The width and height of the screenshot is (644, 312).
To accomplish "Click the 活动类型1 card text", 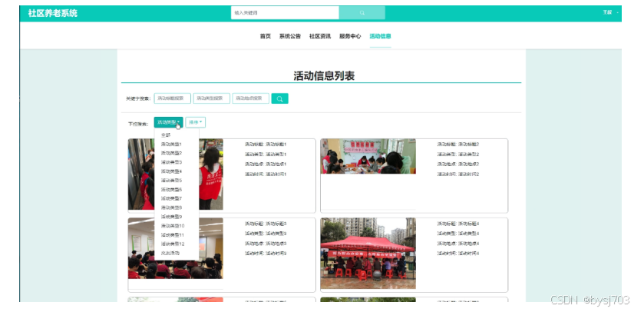I will 276,154.
